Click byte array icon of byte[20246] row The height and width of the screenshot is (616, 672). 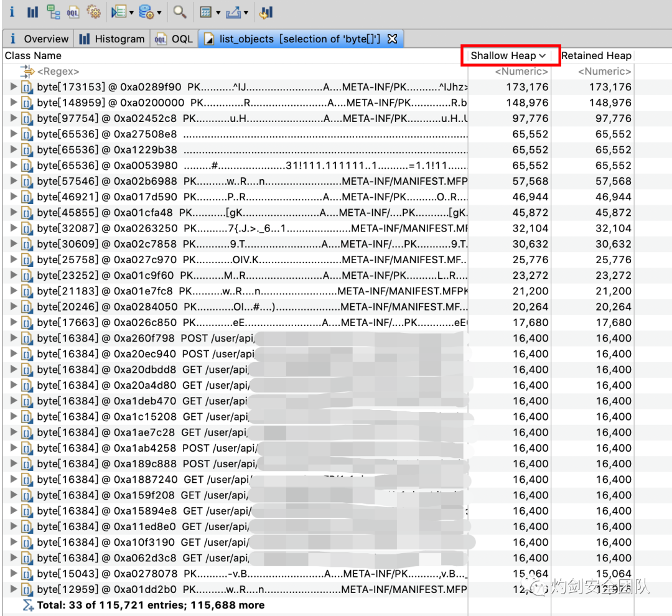[27, 307]
